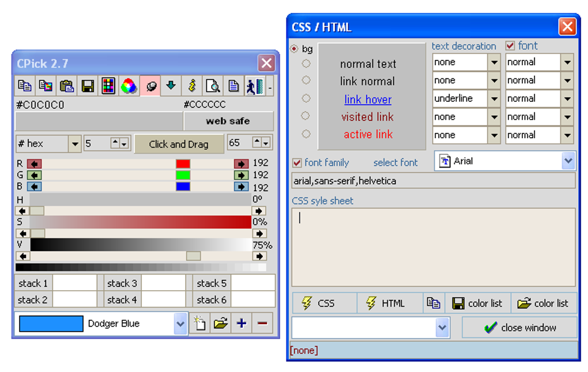The image size is (588, 372).
Task: Select the link normal radio button
Action: 306,80
